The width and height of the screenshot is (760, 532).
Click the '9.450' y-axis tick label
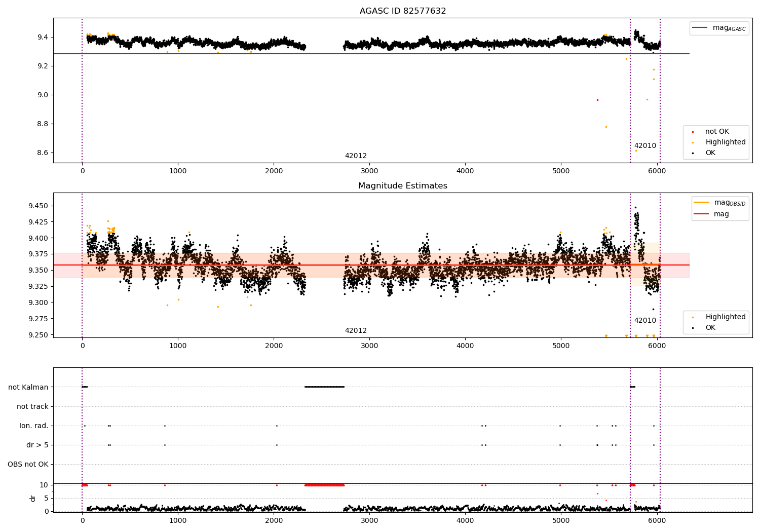pos(39,206)
